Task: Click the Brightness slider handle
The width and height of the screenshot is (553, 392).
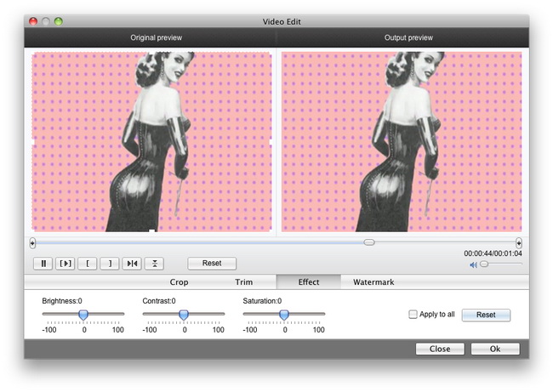Action: (x=83, y=315)
